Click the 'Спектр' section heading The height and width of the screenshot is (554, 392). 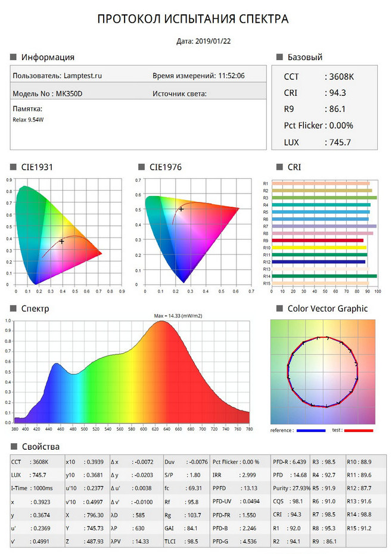point(35,309)
